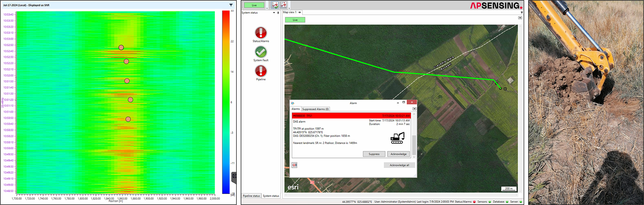This screenshot has width=644, height=205.
Task: Toggle the Live button in Map view
Action: coord(295,20)
